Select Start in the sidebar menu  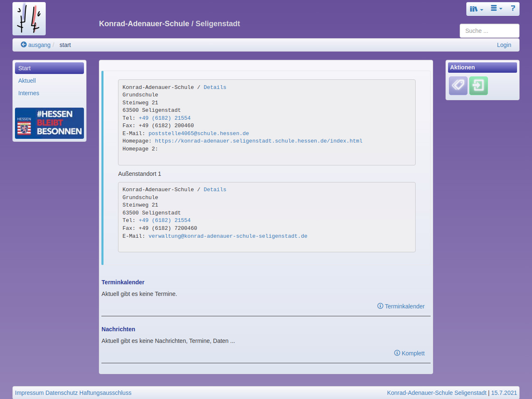[49, 68]
